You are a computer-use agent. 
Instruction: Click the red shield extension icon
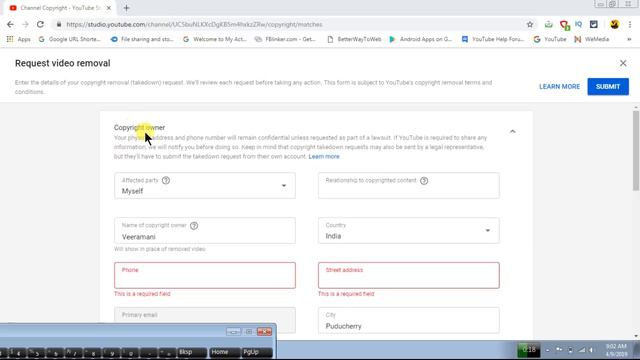tap(564, 25)
